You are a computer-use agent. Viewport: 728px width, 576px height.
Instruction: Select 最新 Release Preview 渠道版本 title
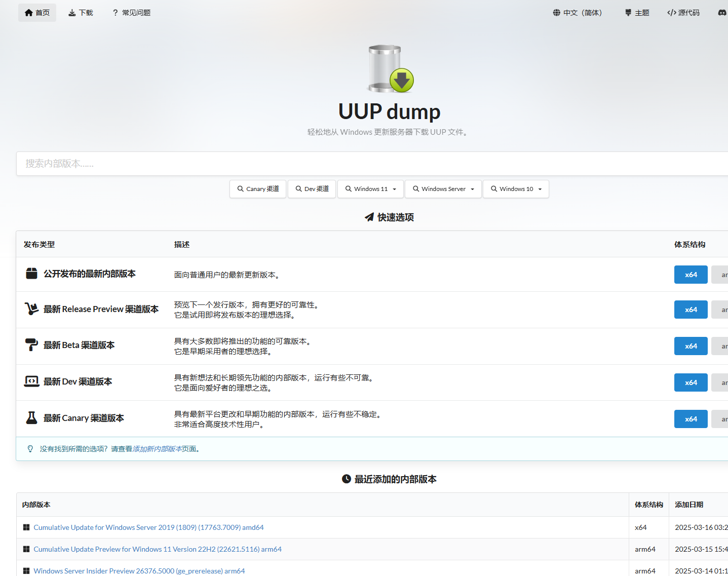coord(101,309)
